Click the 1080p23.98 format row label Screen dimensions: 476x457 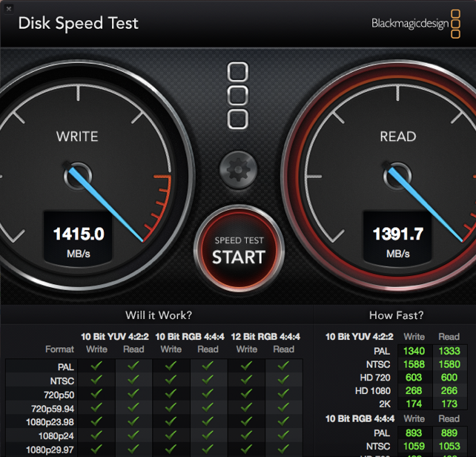tap(50, 422)
